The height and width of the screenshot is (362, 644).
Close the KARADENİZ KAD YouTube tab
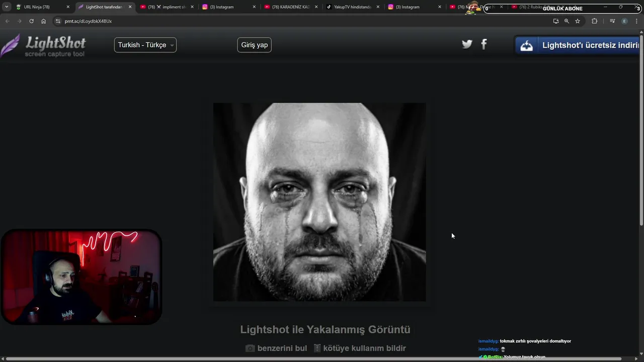pyautogui.click(x=316, y=7)
